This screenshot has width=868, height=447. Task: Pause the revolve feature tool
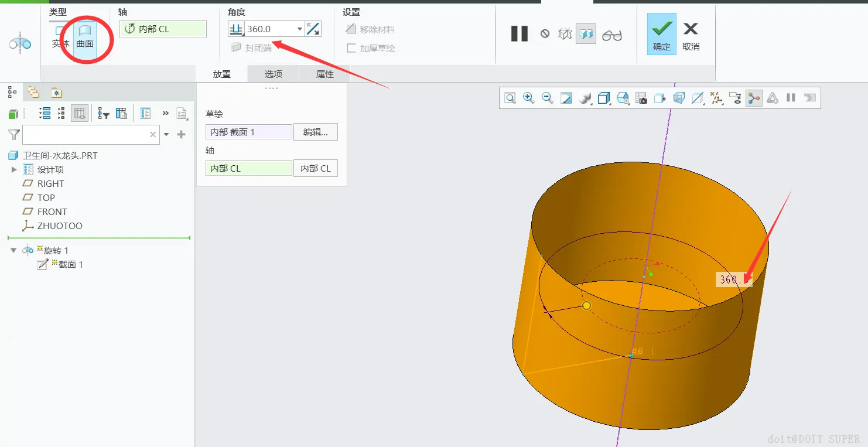point(519,34)
